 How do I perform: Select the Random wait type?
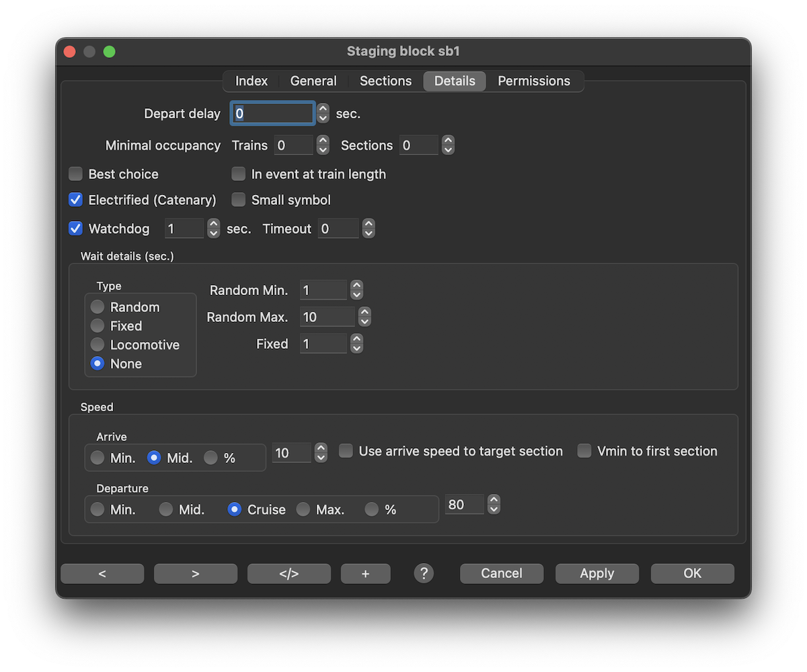(x=98, y=307)
